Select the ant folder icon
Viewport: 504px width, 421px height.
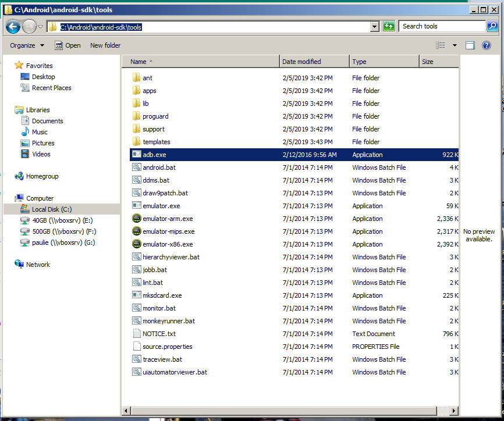(x=136, y=78)
